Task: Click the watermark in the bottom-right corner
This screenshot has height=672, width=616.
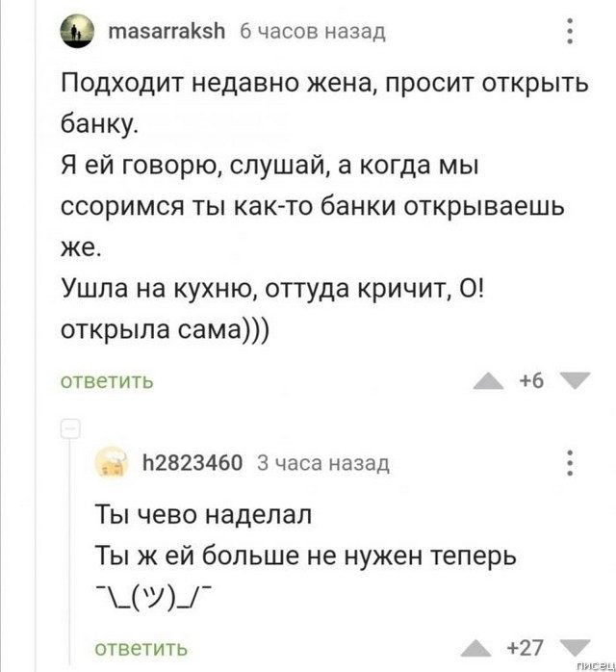Action: (x=592, y=664)
